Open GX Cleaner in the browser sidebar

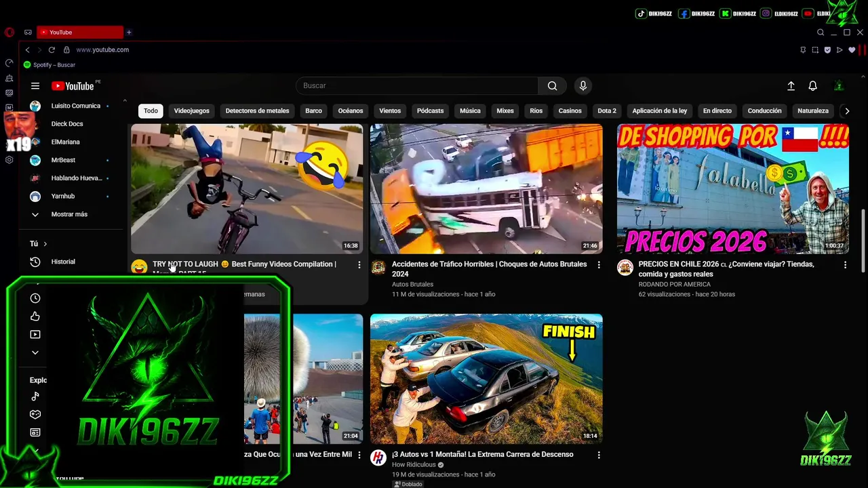coord(9,78)
